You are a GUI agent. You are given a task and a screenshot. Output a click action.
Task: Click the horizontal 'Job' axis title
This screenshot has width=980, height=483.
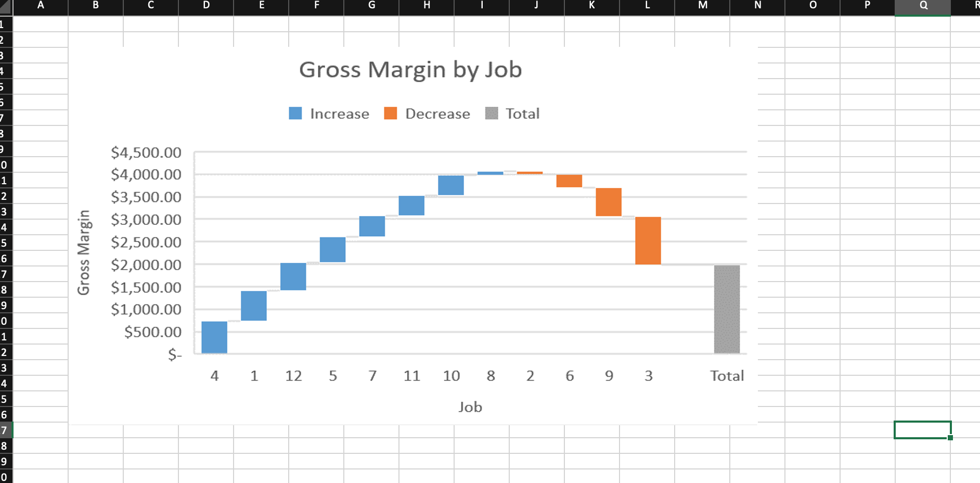coord(470,407)
